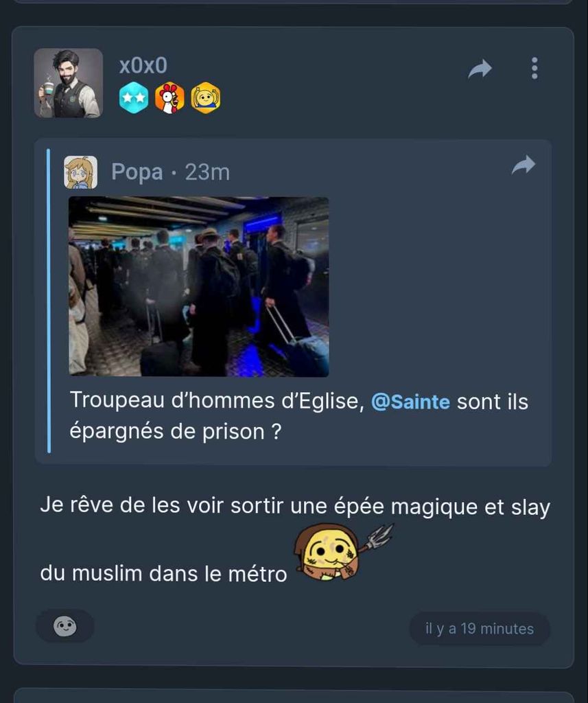Screen dimensions: 588x703
Task: Click the blue two-star badge
Action: tap(134, 97)
